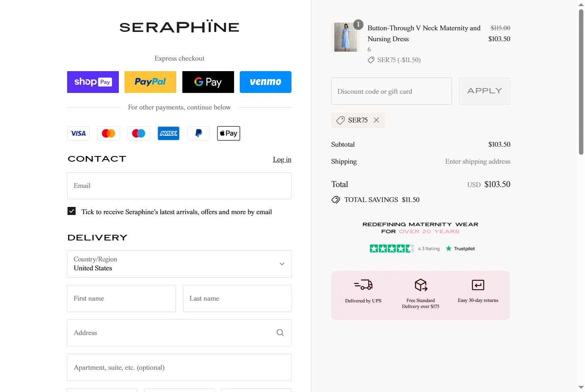Click the Mastercard logo icon
Viewport: 585px width, 392px height.
click(x=108, y=133)
